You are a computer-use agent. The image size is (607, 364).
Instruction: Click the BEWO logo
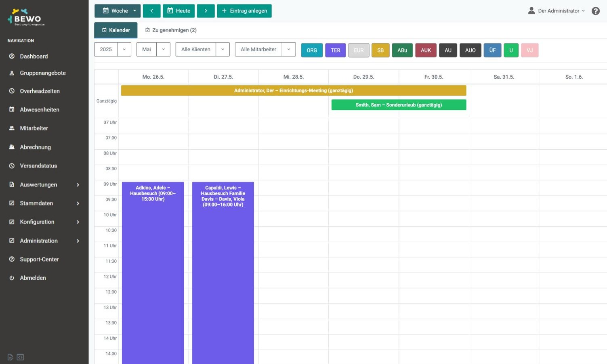(x=27, y=17)
